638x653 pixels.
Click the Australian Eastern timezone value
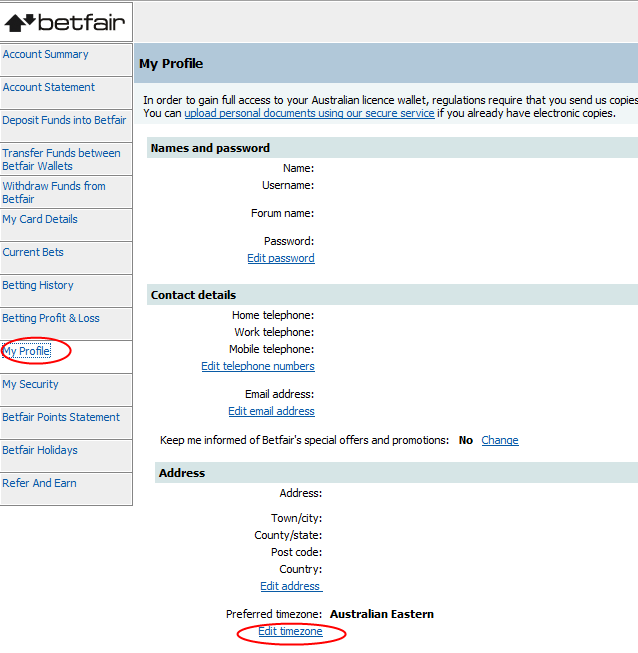coord(382,614)
